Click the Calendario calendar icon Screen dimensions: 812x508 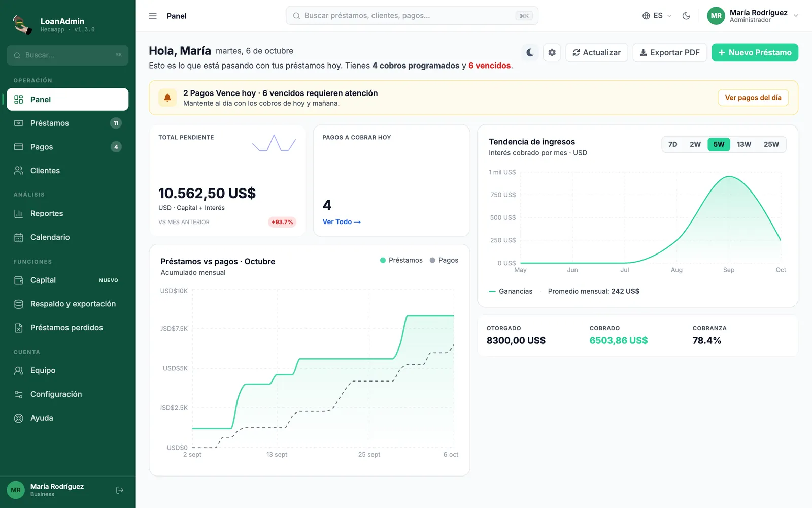(x=19, y=237)
